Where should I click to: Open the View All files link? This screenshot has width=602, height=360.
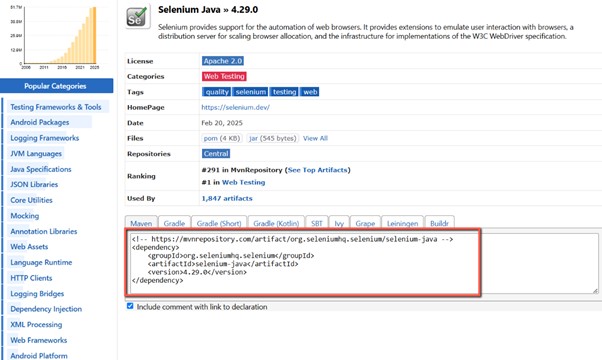click(315, 138)
